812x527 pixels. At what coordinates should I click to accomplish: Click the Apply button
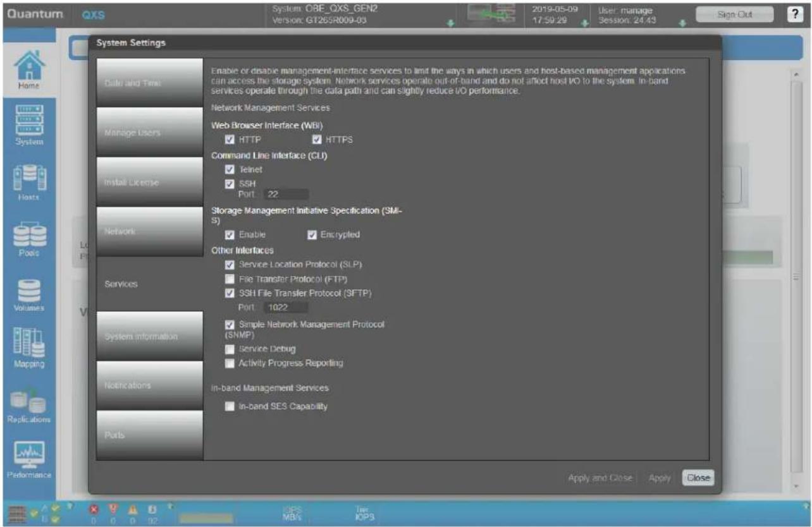click(659, 478)
